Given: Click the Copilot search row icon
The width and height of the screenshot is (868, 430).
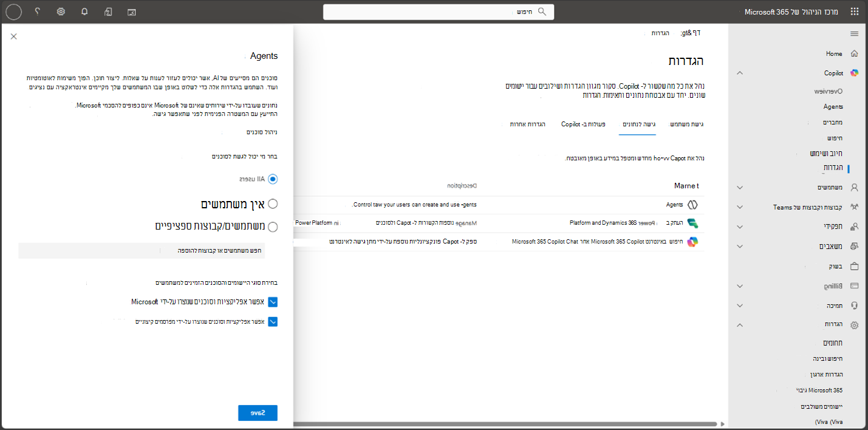Looking at the screenshot, I should [x=692, y=242].
